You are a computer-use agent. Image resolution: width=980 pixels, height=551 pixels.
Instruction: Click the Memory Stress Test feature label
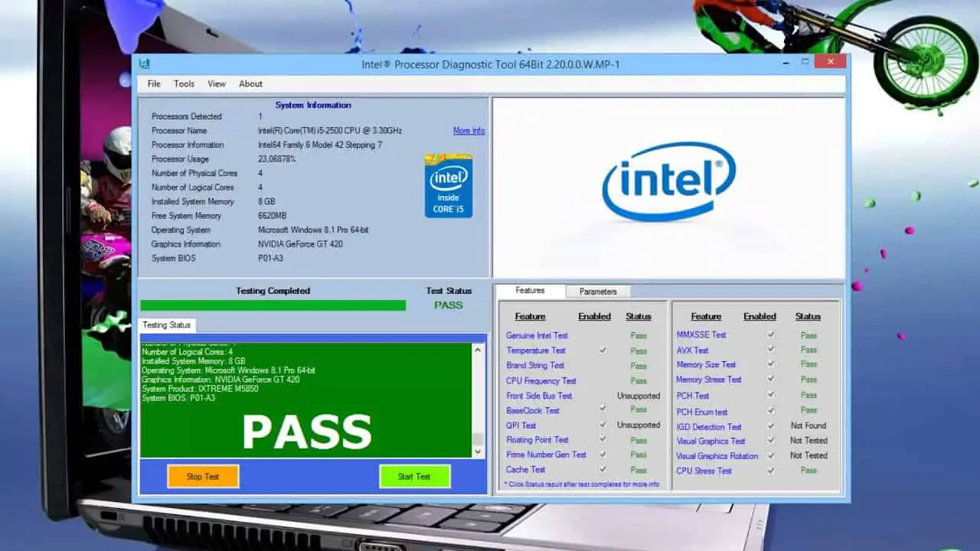[x=709, y=380]
